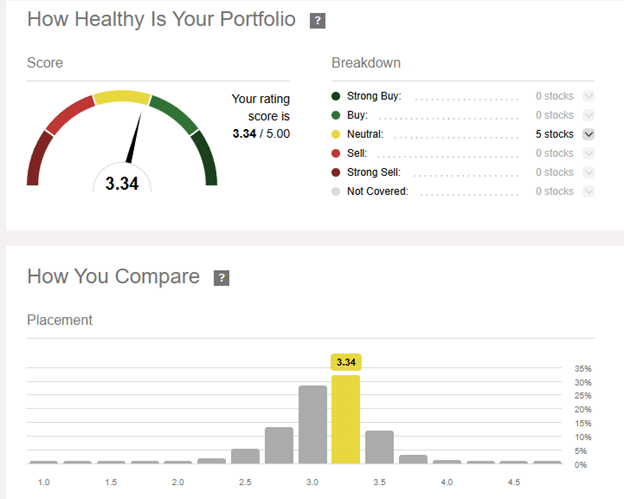This screenshot has height=499, width=624.
Task: Open help icon beside How You Compare
Action: pos(222,278)
